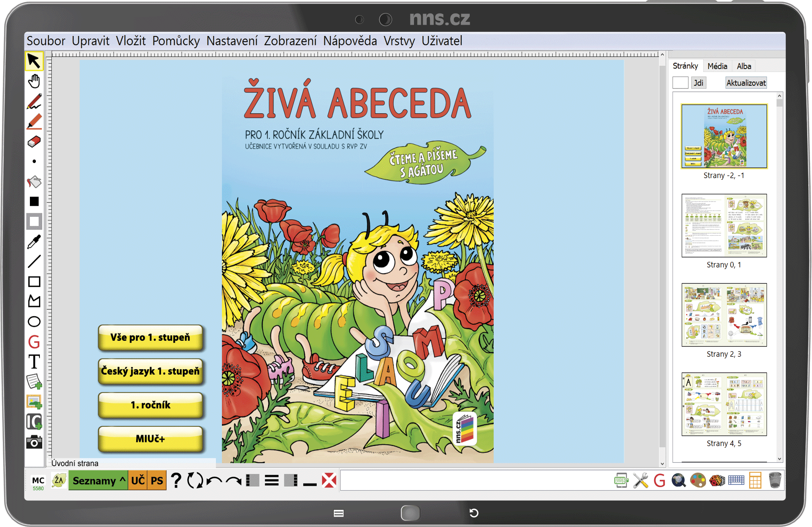
Task: Open the dice tool in bottom toolbar
Action: tap(717, 480)
